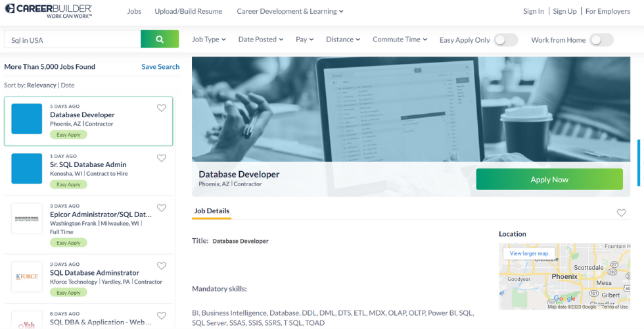Click the blue page scrollbar
This screenshot has width=644, height=329.
639,163
